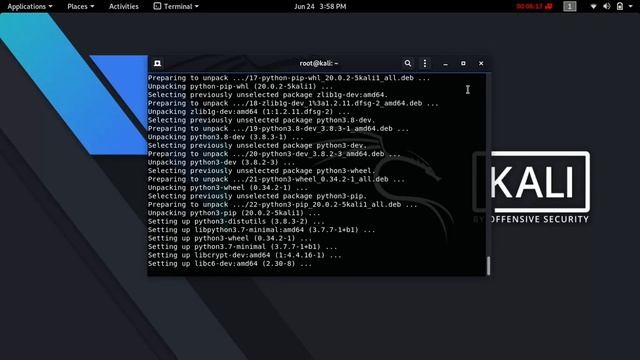Click line 'Unpacking zlib1g-dev:amd64 (1:1.2.11.dfsg-2) ...'
The image size is (640, 360).
249,112
